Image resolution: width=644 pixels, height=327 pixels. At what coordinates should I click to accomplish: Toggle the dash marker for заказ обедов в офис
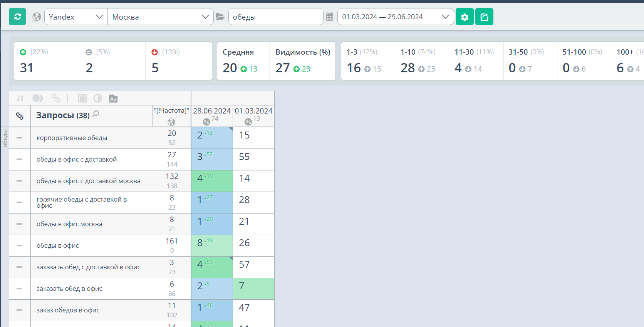pyautogui.click(x=20, y=310)
